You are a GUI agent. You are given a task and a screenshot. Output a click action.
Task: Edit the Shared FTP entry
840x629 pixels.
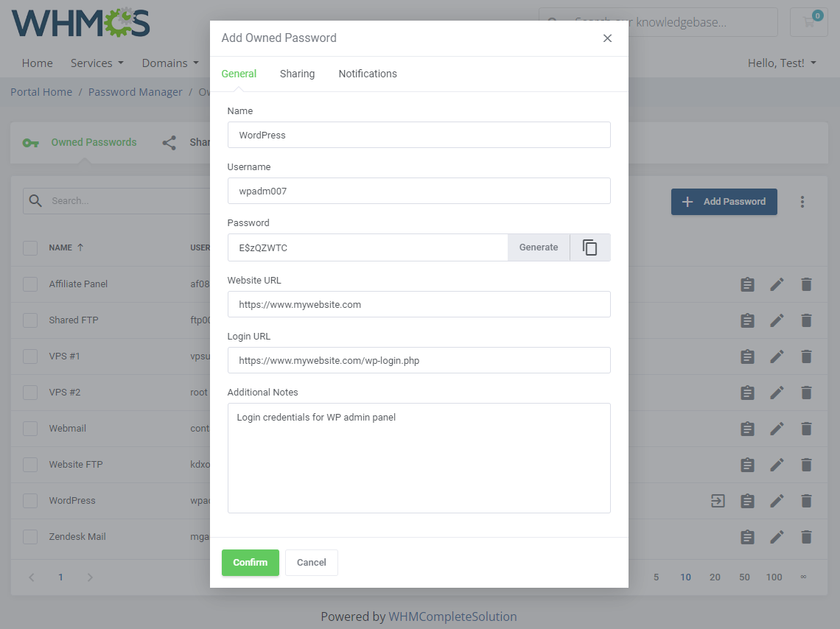(777, 320)
